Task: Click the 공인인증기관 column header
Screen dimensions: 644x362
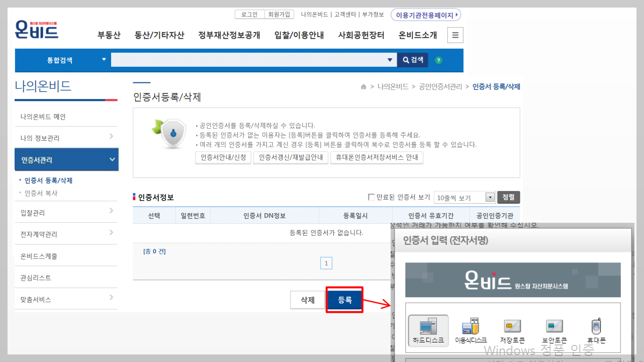Action: click(495, 216)
